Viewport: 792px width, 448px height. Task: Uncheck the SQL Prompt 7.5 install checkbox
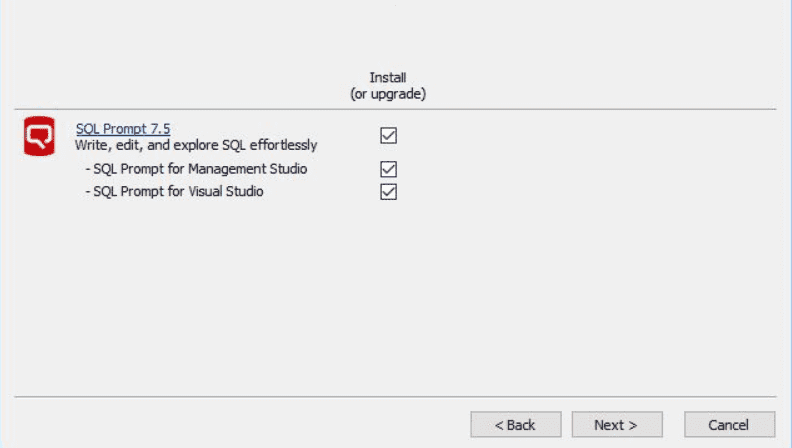pyautogui.click(x=388, y=135)
